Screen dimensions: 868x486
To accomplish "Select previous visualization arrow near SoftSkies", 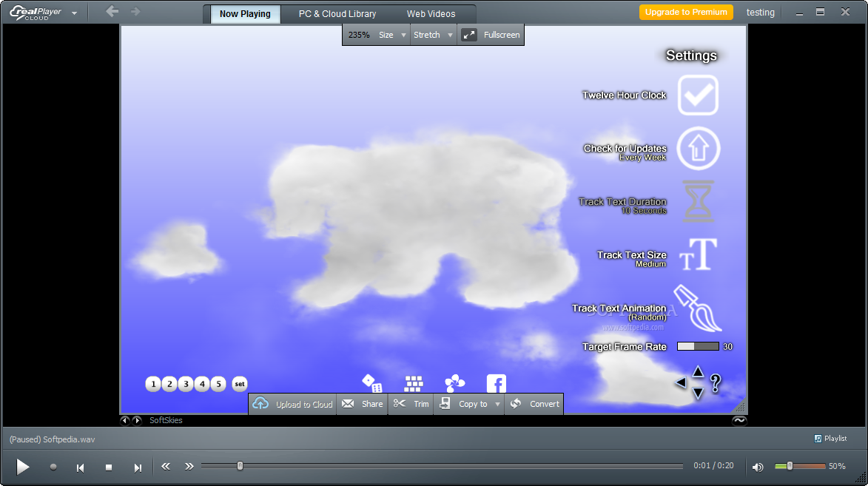I will [x=125, y=420].
